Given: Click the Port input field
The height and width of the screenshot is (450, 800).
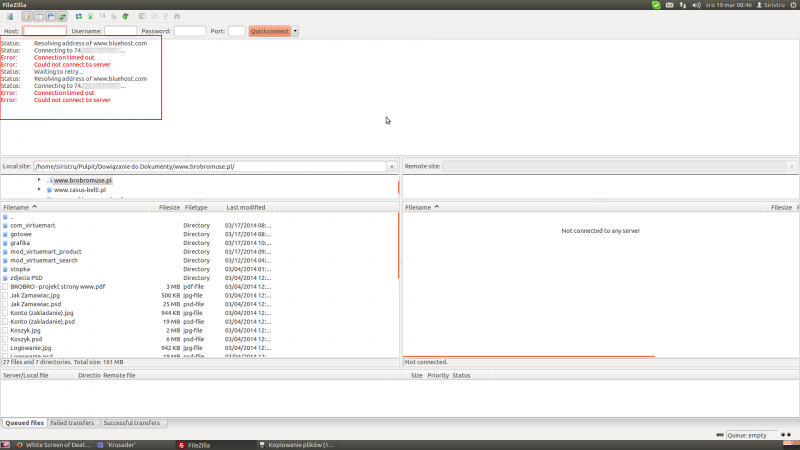Looking at the screenshot, I should [237, 31].
